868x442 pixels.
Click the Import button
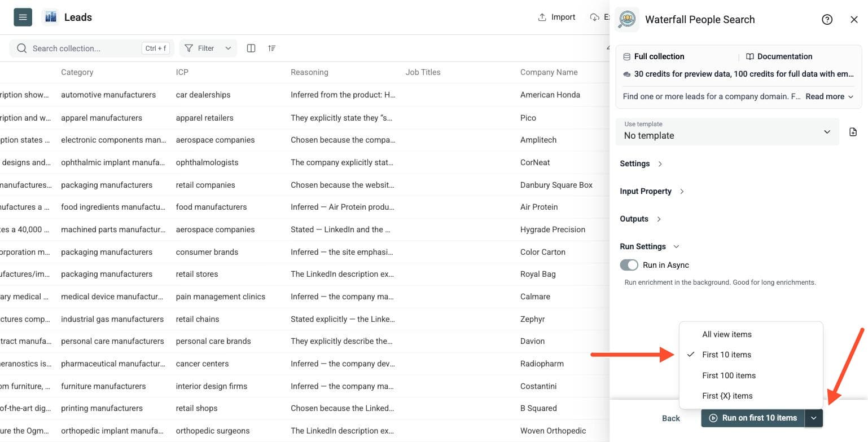pos(556,17)
